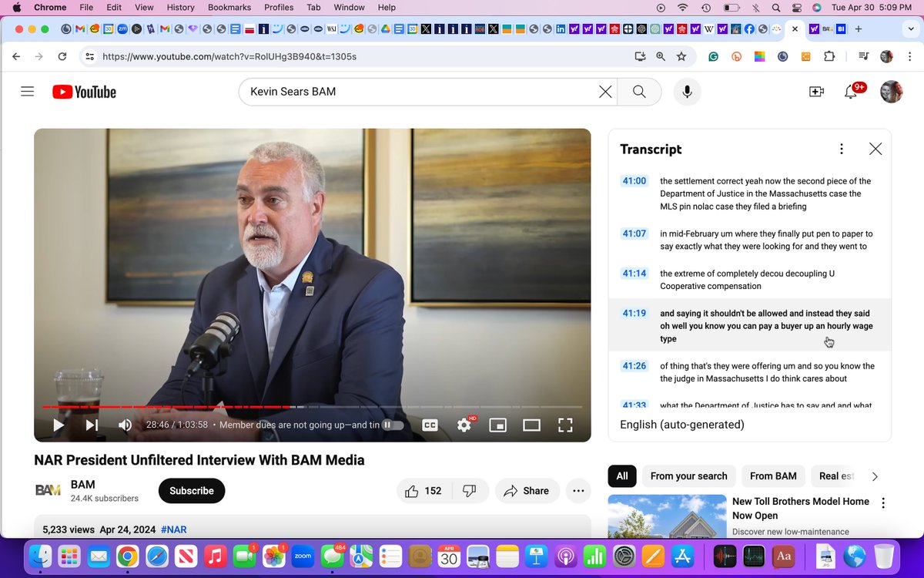Jump to transcript timestamp 41:26
The height and width of the screenshot is (578, 924).
click(x=634, y=365)
